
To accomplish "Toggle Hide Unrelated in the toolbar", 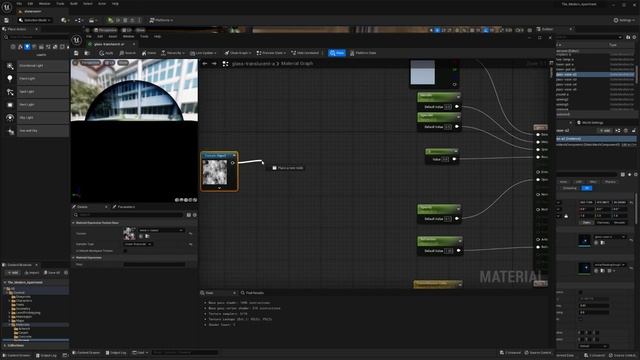I will click(305, 53).
